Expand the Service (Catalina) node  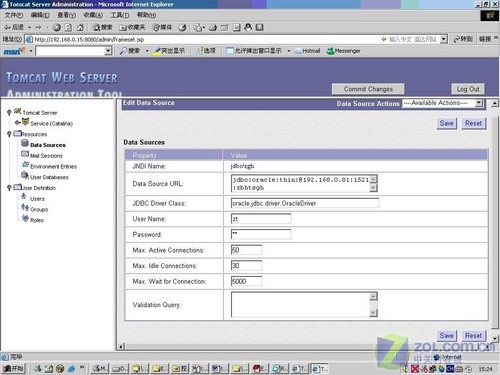click(x=17, y=123)
